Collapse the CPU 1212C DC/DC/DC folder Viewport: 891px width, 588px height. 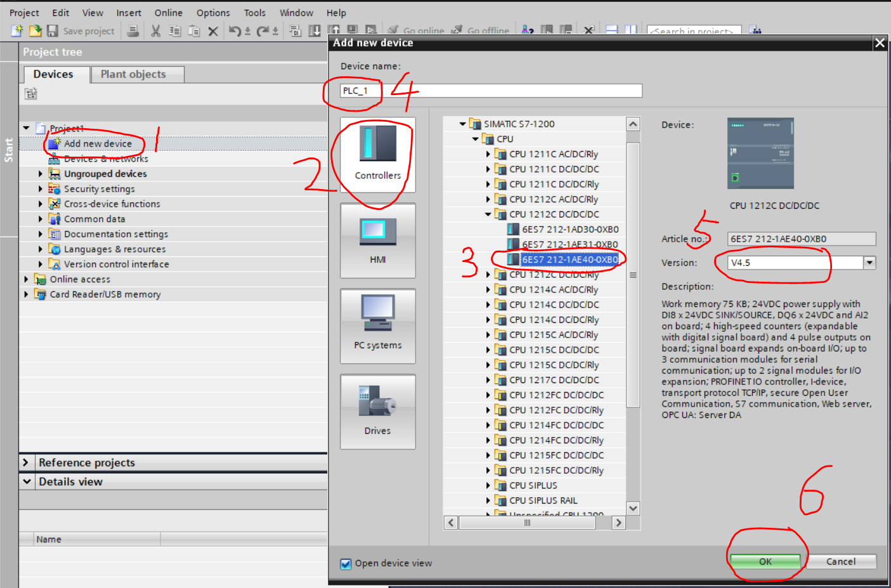point(488,214)
